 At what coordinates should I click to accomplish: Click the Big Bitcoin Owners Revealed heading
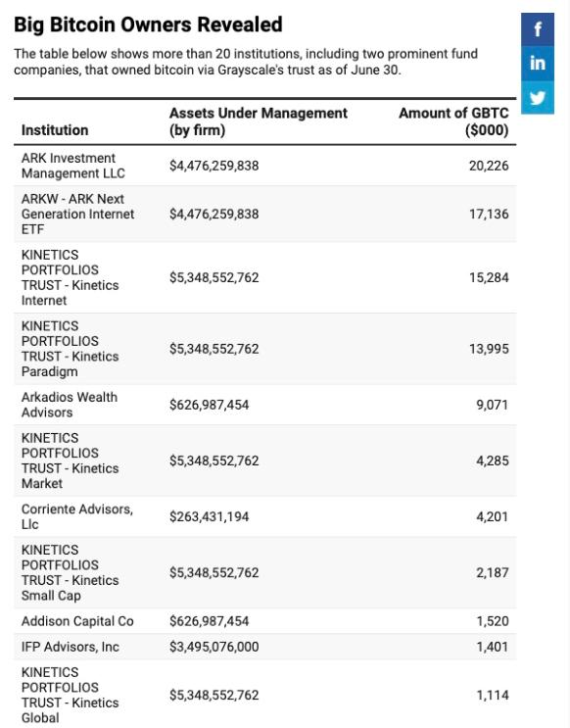(148, 24)
